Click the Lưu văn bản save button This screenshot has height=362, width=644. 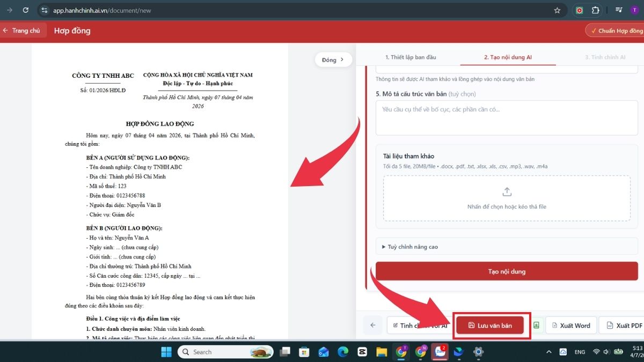coord(490,326)
